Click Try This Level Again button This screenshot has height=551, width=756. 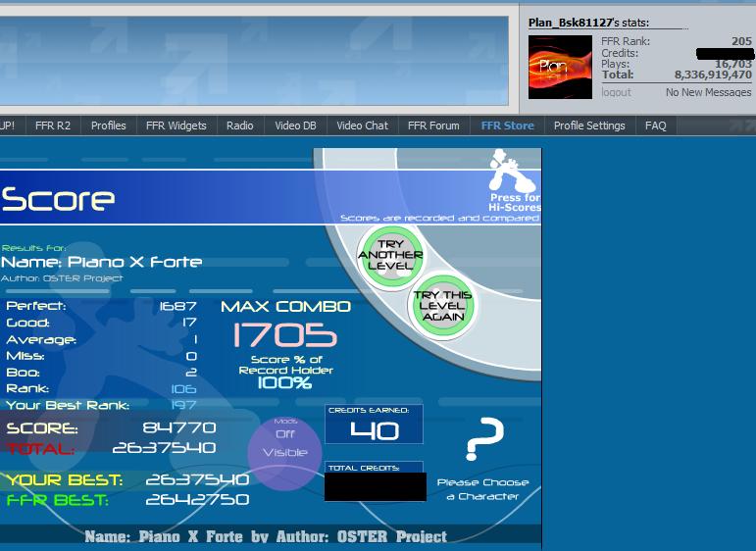442,306
